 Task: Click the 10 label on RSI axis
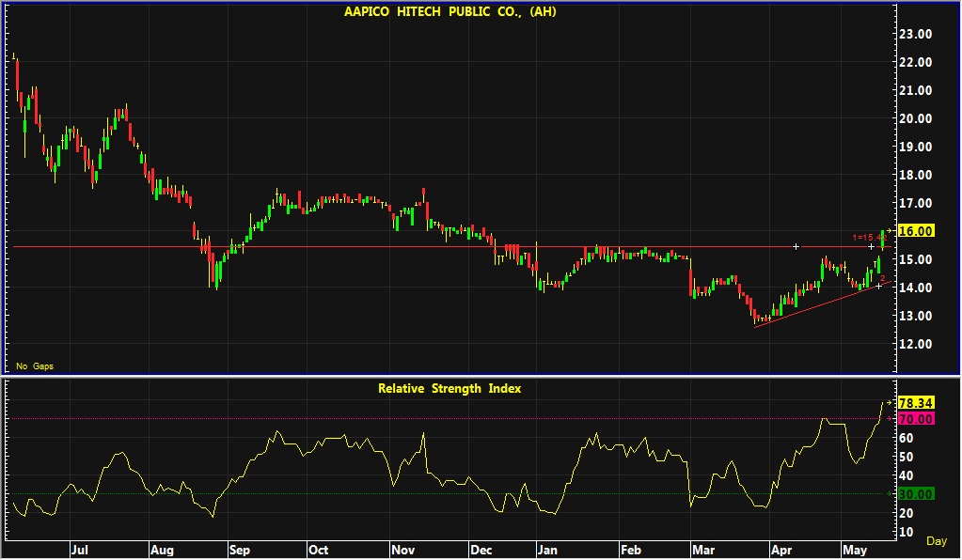pyautogui.click(x=906, y=532)
